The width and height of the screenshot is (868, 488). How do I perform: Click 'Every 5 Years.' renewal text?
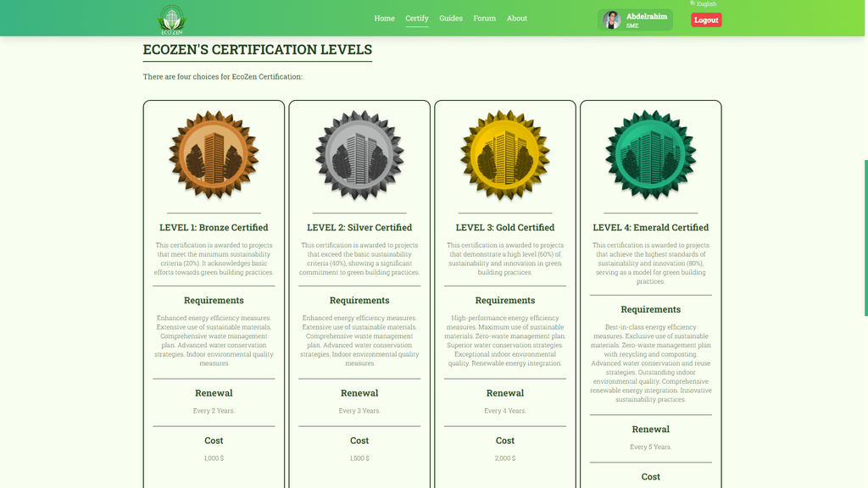click(x=650, y=446)
